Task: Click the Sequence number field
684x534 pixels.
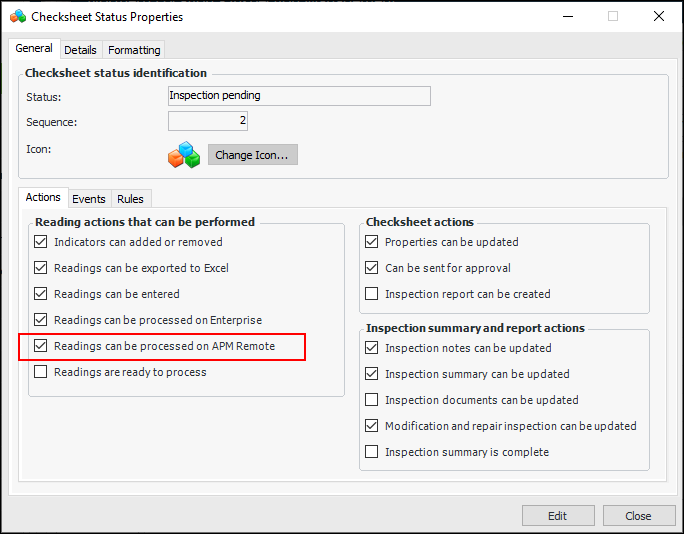Action: (208, 121)
